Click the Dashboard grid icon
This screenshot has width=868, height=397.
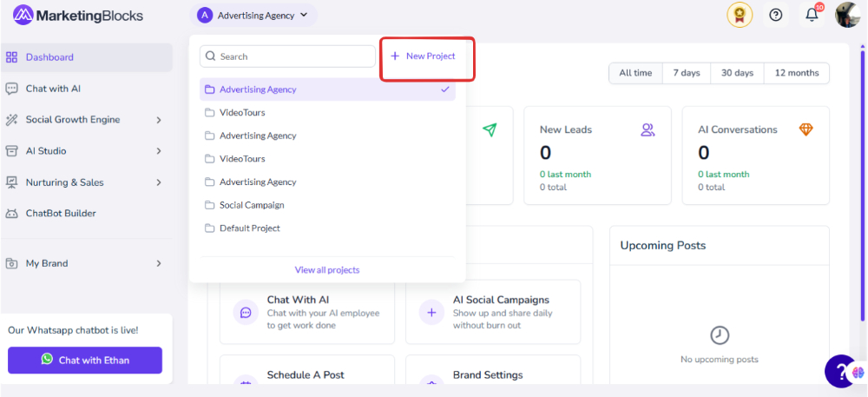(11, 57)
